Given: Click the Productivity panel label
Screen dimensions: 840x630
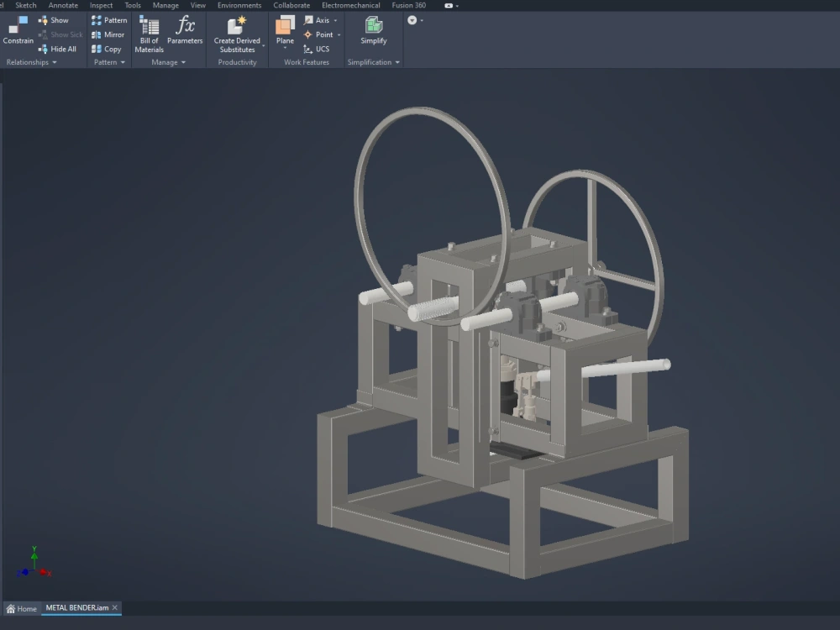Looking at the screenshot, I should 238,63.
